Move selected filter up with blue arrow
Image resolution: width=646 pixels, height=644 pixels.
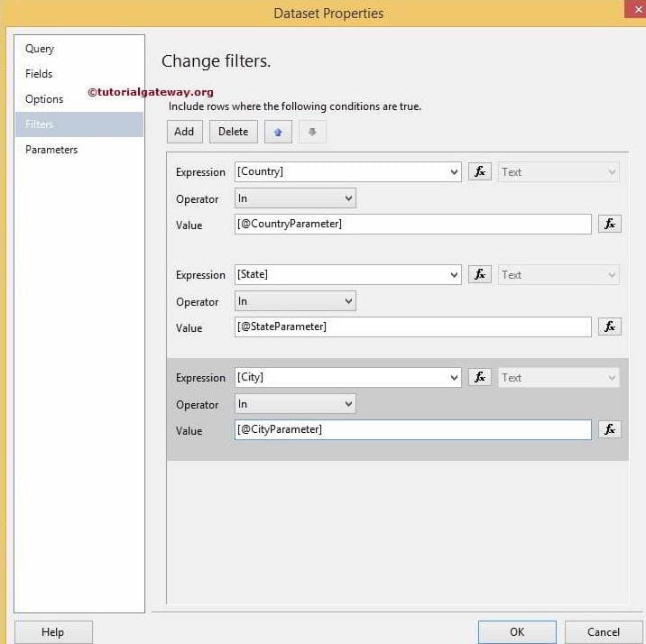pos(278,132)
